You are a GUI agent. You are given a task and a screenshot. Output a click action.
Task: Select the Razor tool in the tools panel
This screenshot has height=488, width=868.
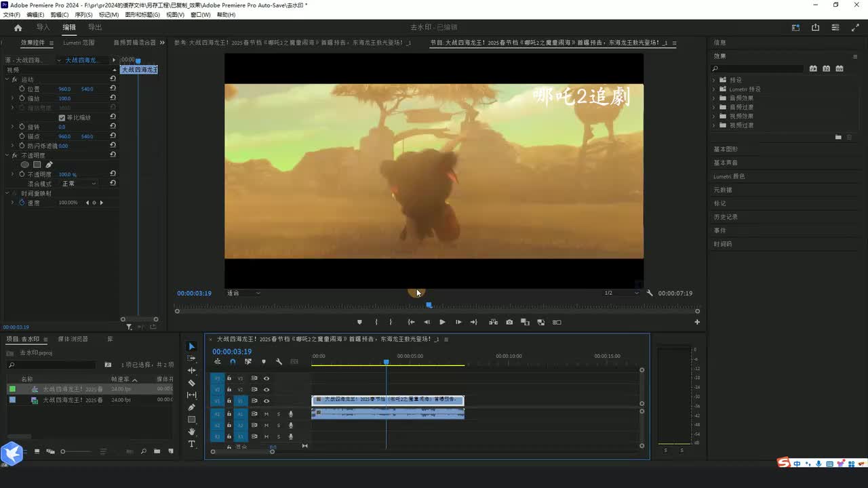pyautogui.click(x=192, y=383)
